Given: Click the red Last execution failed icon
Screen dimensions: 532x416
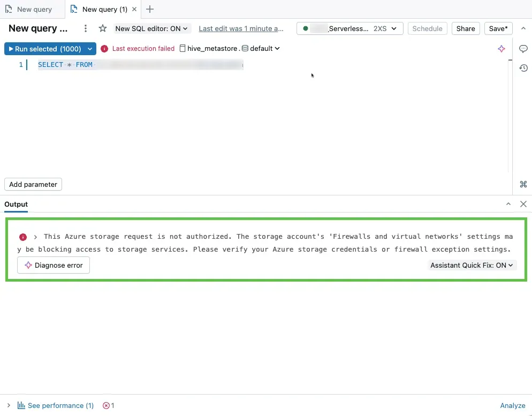Looking at the screenshot, I should (104, 49).
